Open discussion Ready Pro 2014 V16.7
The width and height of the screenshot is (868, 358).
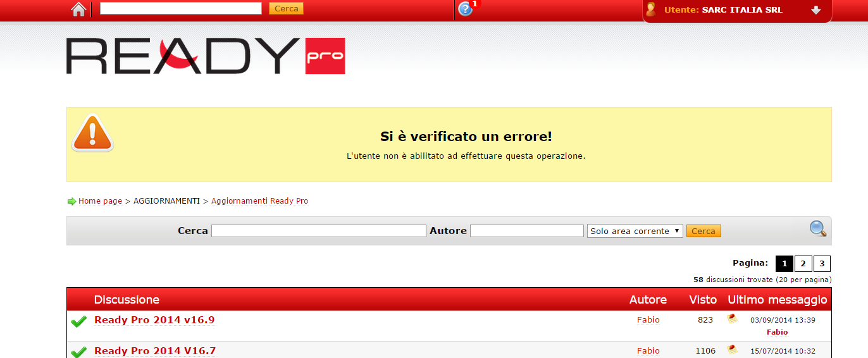(156, 351)
